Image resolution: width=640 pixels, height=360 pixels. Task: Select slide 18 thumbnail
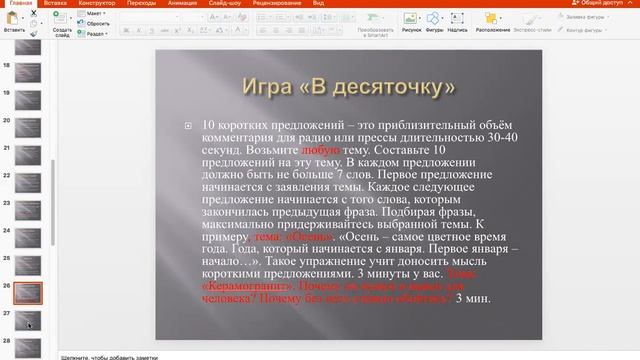coord(28,73)
